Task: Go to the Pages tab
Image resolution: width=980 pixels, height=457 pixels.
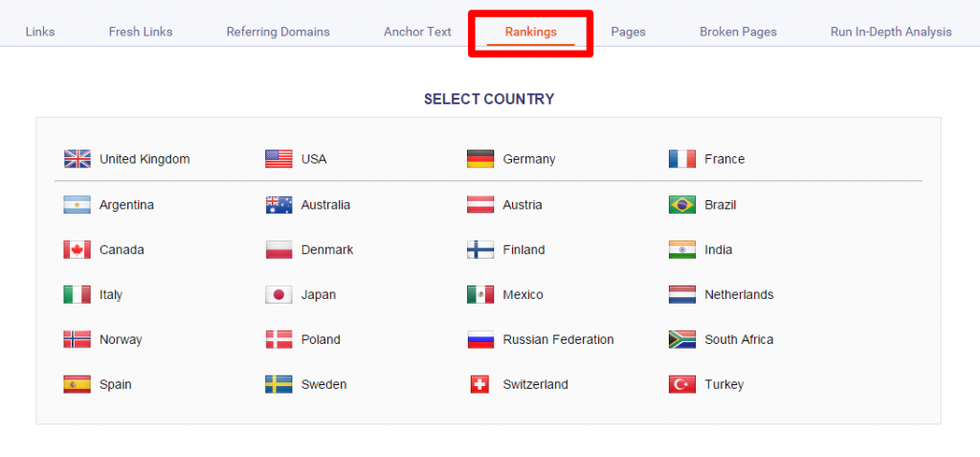Action: (628, 32)
